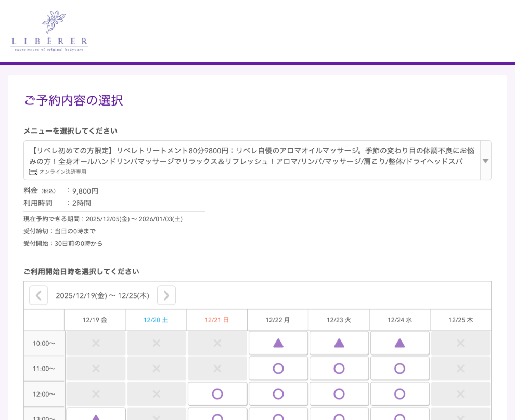Book 12/23 Tuesday 11:00 circle slot
The image size is (515, 420).
(339, 369)
